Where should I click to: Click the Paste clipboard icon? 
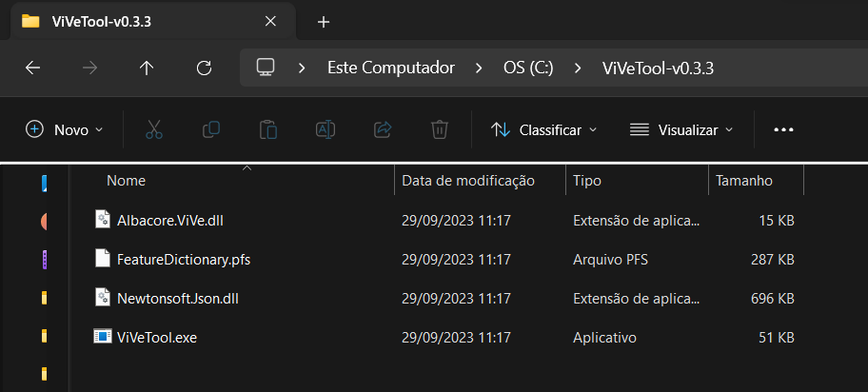268,130
